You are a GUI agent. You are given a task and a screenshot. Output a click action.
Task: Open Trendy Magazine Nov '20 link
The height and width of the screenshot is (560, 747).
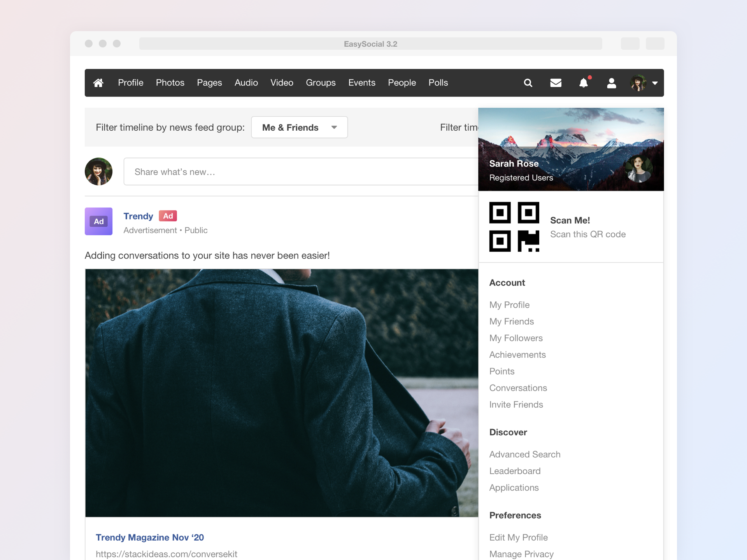(x=150, y=537)
